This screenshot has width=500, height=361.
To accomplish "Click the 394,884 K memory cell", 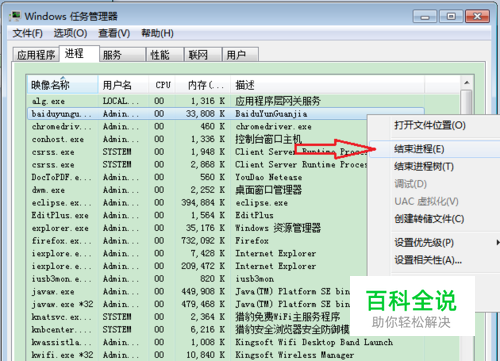I will pyautogui.click(x=203, y=202).
